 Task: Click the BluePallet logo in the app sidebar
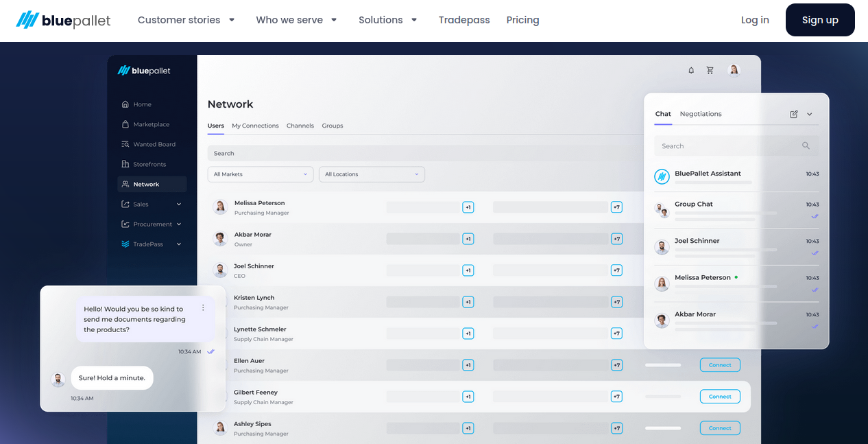tap(144, 71)
